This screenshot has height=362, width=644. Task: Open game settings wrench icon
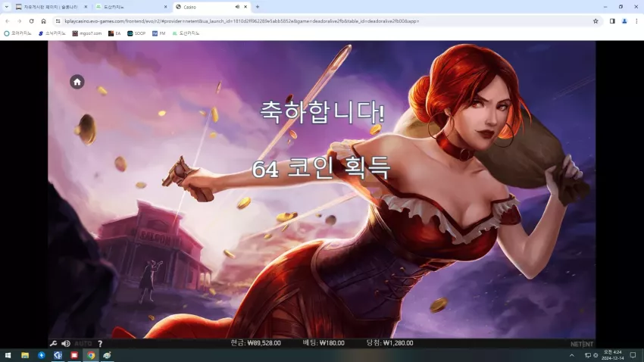53,344
